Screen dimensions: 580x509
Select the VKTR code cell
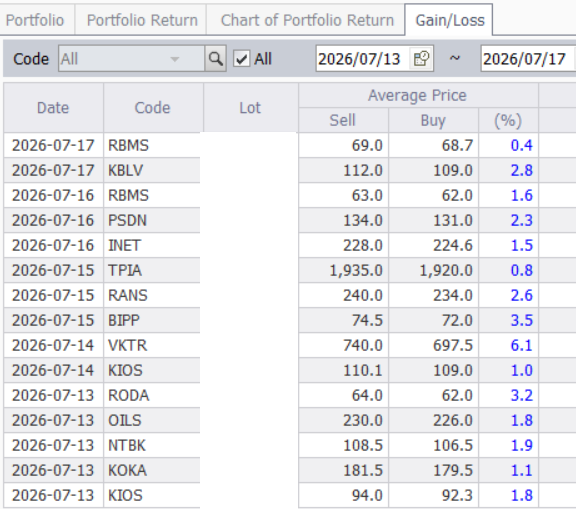click(x=152, y=345)
